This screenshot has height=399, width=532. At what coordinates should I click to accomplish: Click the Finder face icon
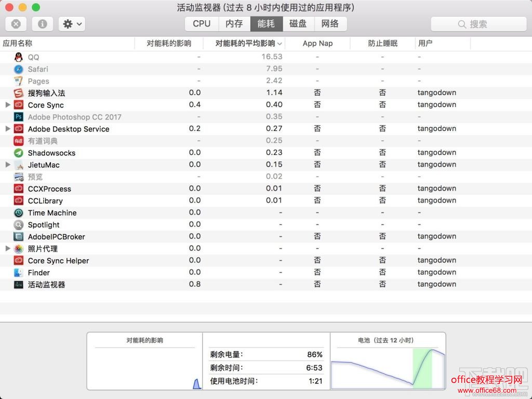pyautogui.click(x=19, y=273)
